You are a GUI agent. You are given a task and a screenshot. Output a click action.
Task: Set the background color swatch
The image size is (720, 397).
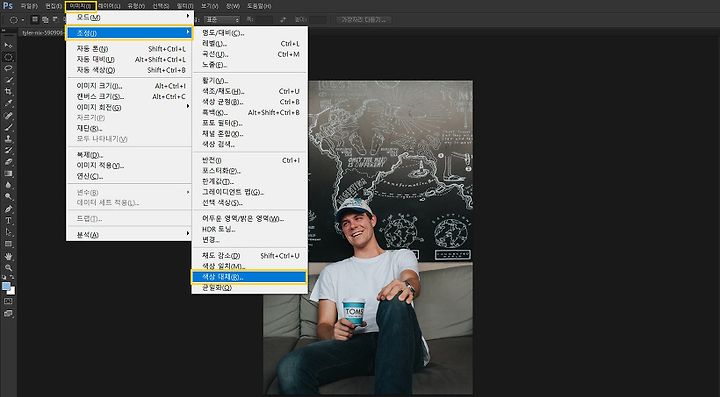point(11,291)
